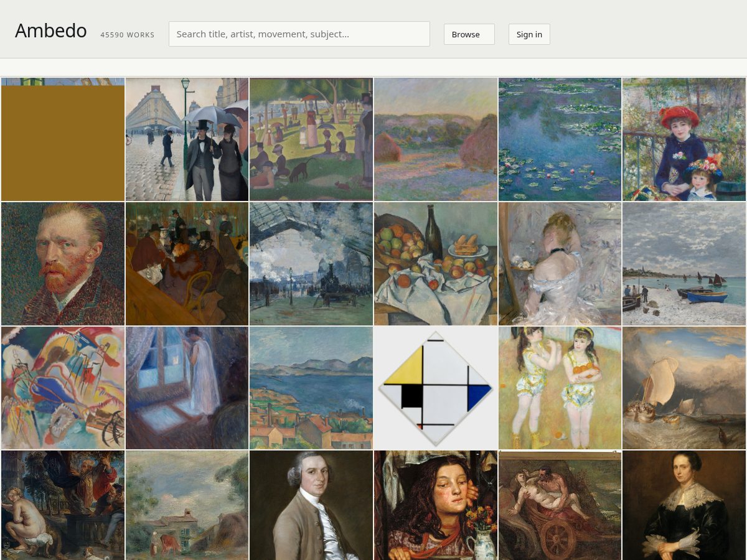Open the red-bearded man self-portrait painting
The image size is (747, 560).
(63, 264)
